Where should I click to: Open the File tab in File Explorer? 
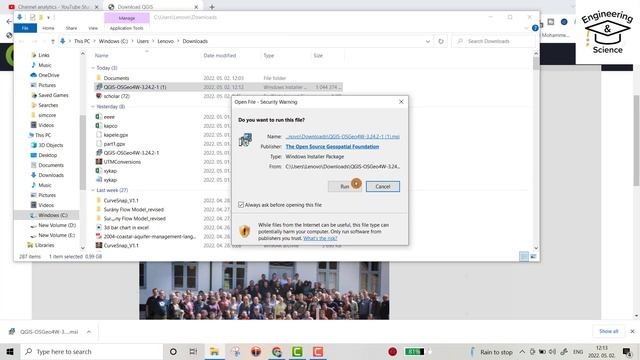coord(25,28)
